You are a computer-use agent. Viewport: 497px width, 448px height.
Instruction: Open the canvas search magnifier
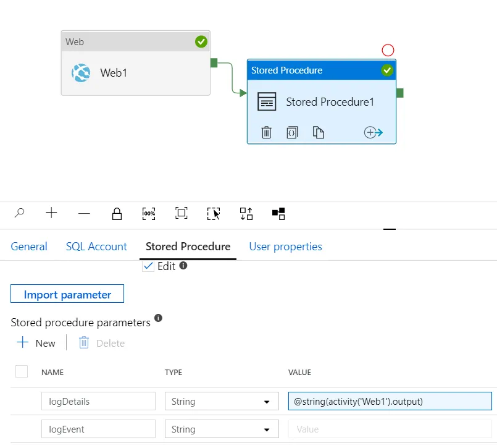coord(19,213)
